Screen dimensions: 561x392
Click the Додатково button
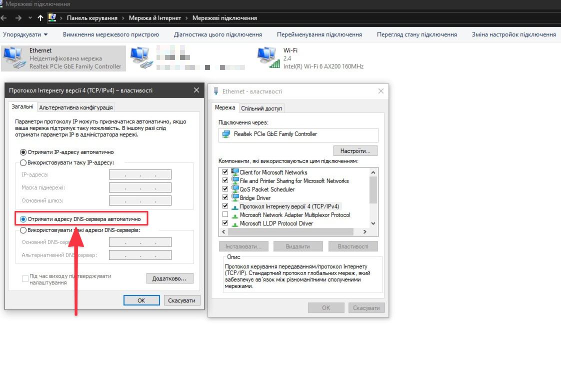[x=169, y=278]
